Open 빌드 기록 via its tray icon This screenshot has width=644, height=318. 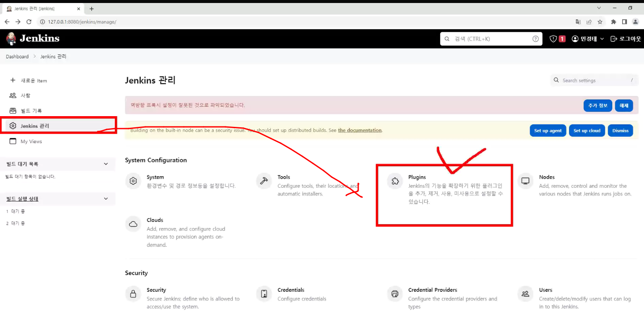click(x=13, y=111)
